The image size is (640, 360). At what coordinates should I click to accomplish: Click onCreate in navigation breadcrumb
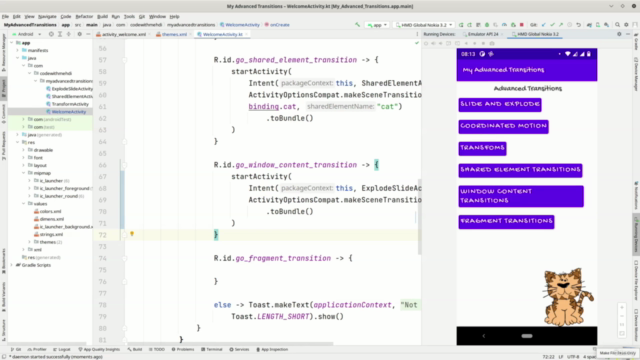click(280, 25)
